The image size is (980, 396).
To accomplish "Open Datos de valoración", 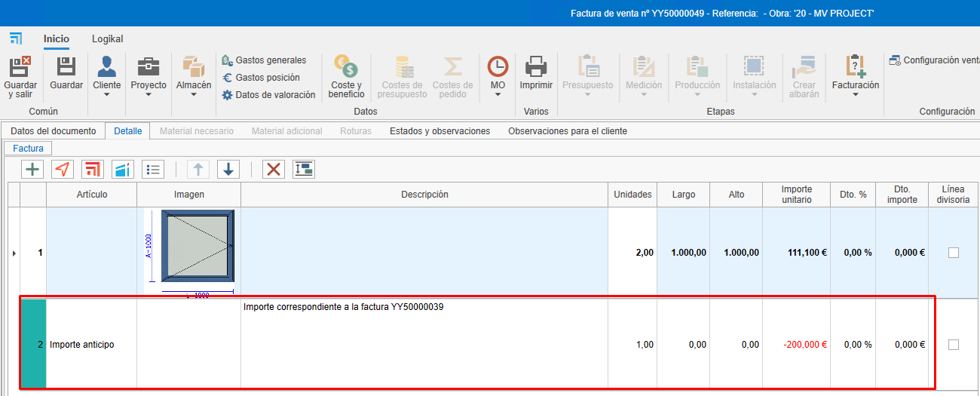I will (x=268, y=94).
